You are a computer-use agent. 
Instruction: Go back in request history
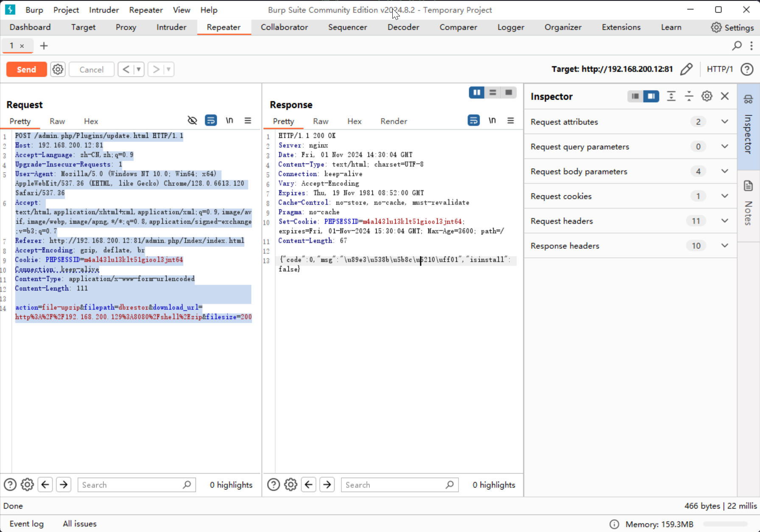[126, 69]
